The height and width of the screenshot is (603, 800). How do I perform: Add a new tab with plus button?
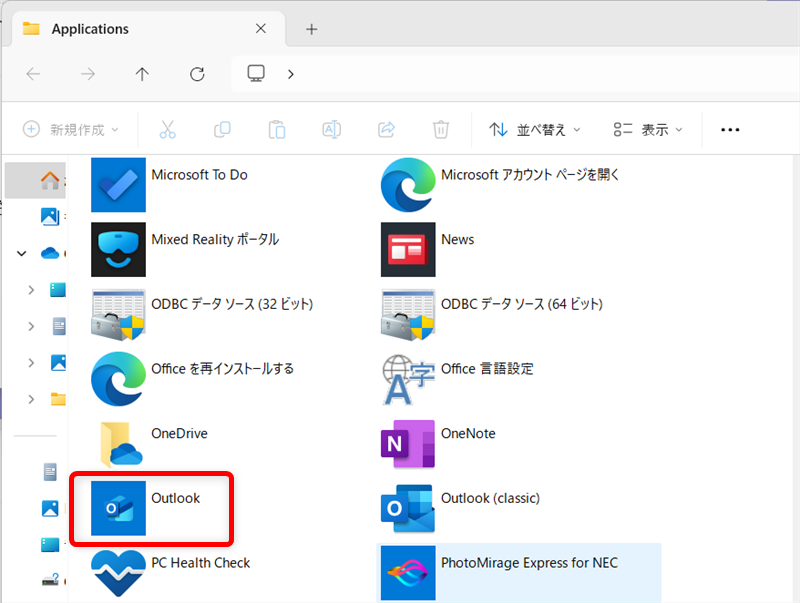coord(311,29)
